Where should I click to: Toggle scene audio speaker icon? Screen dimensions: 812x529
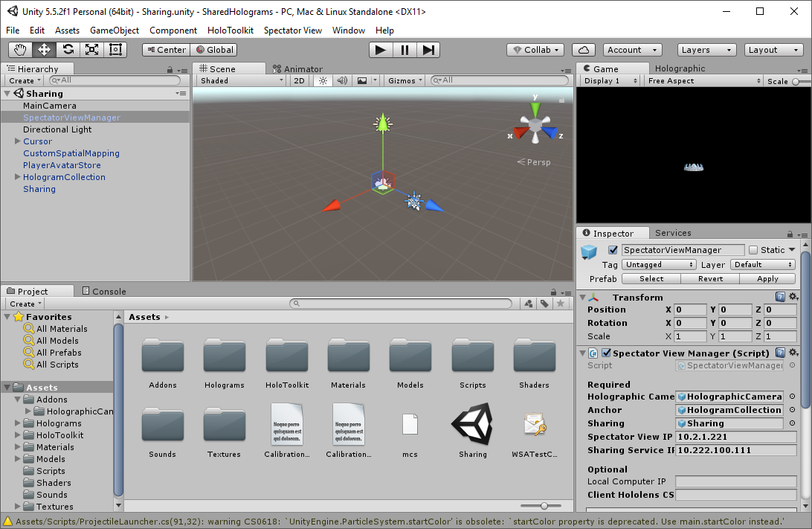[342, 81]
